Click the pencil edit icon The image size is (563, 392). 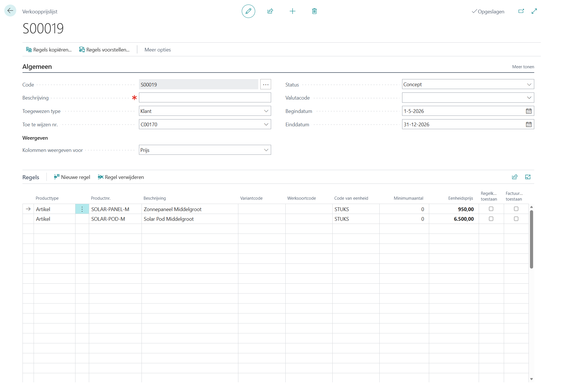coord(248,11)
